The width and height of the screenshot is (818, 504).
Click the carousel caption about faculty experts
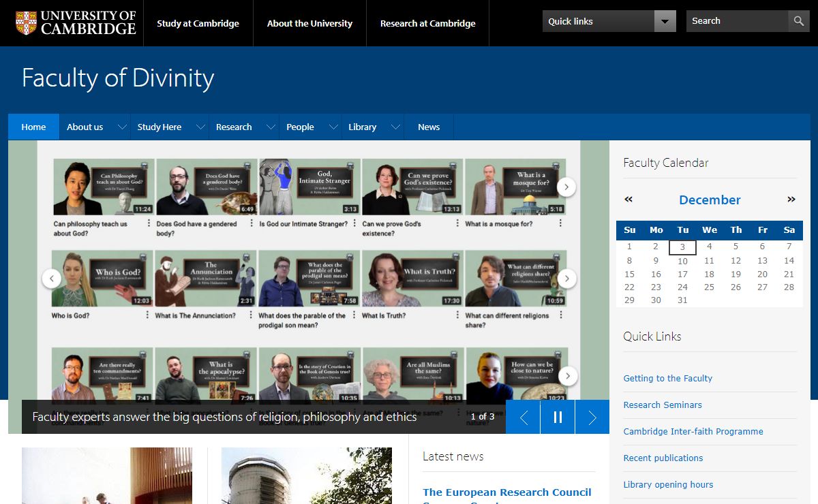click(224, 417)
